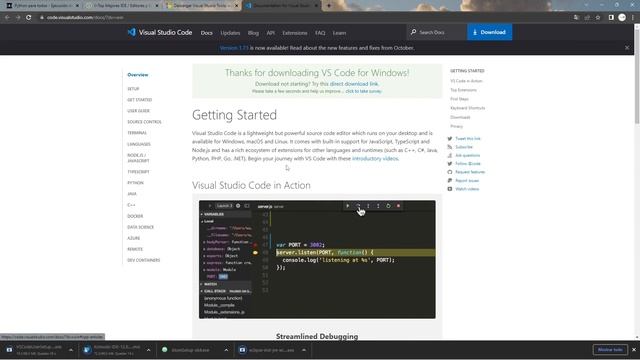Dismiss the version announcement banner
Viewport: 640px width, 360px height.
pos(627,48)
